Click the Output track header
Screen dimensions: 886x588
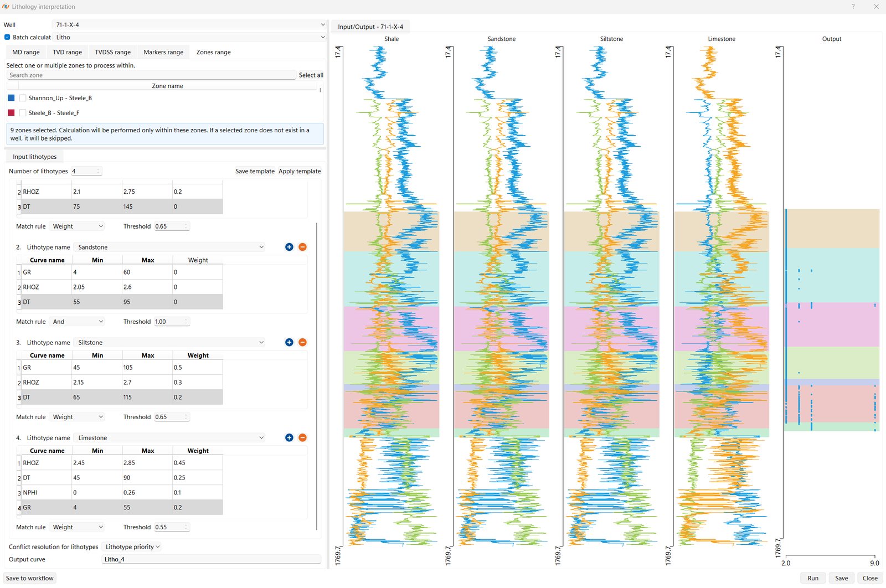click(x=832, y=39)
